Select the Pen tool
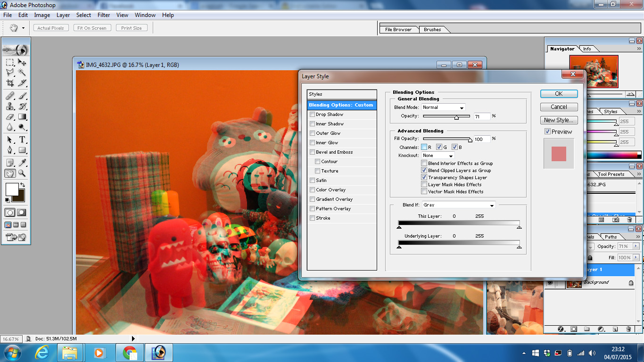This screenshot has height=362, width=644. pos(10,150)
